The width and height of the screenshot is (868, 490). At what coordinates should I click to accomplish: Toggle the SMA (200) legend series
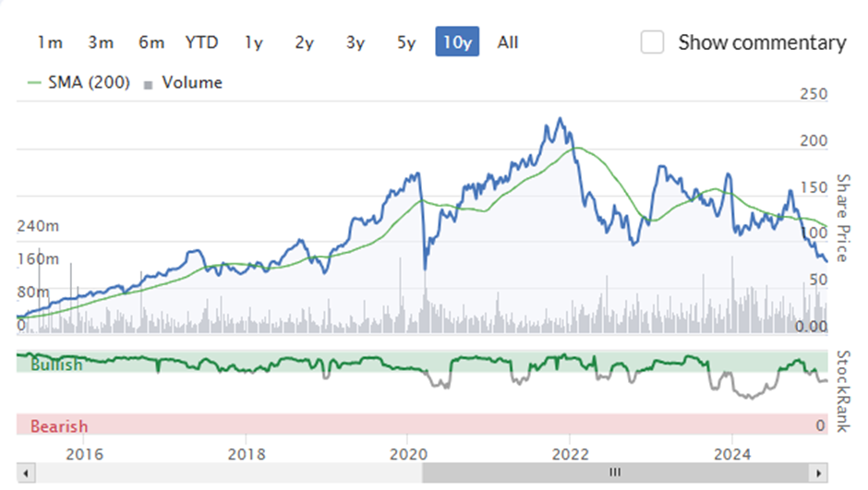[78, 82]
